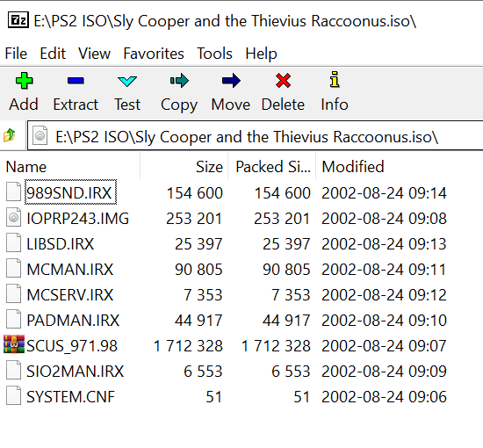Open the Favorites menu
The height and width of the screenshot is (448, 483).
coord(154,54)
